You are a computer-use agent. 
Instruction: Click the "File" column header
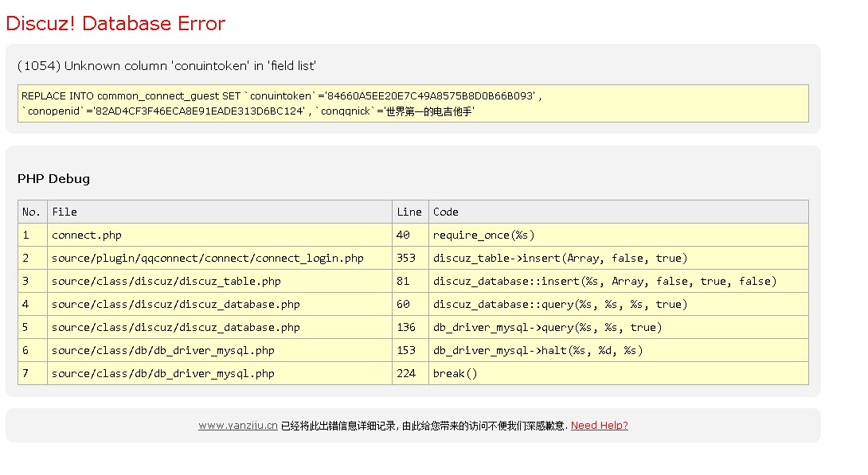coord(65,212)
